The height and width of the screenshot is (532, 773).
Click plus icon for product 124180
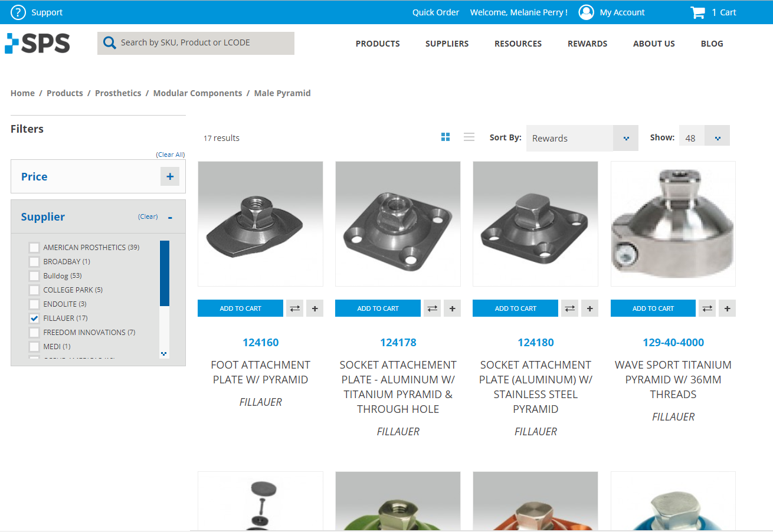tap(589, 308)
